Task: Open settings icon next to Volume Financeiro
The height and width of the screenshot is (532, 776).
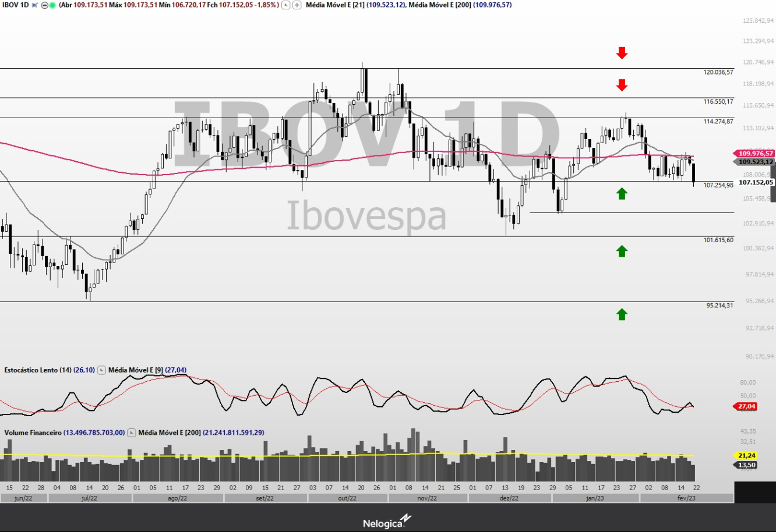Action: (132, 432)
